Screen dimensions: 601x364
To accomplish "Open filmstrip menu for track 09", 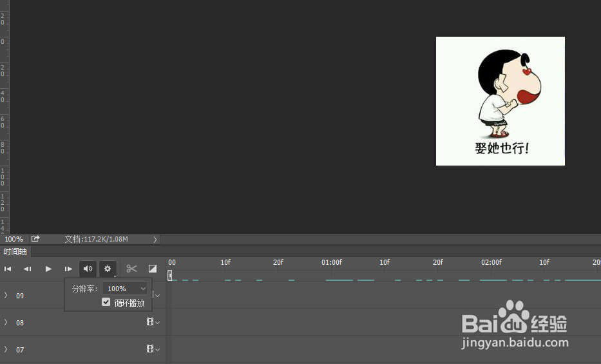I will pos(157,295).
